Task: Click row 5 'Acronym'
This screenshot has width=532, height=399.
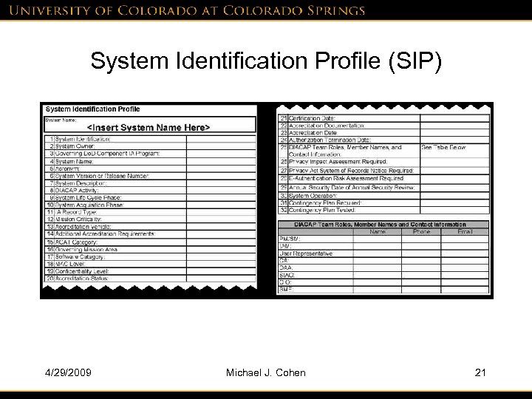Action: click(x=150, y=168)
